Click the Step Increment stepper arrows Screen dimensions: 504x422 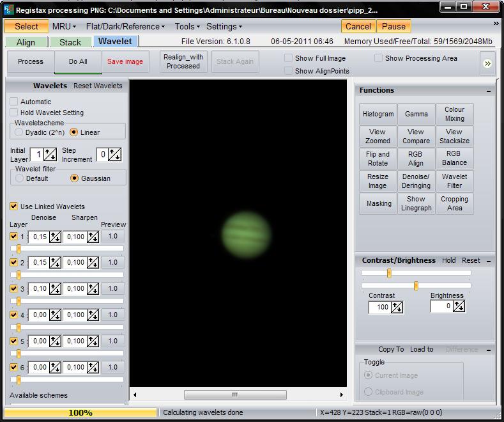pos(115,155)
